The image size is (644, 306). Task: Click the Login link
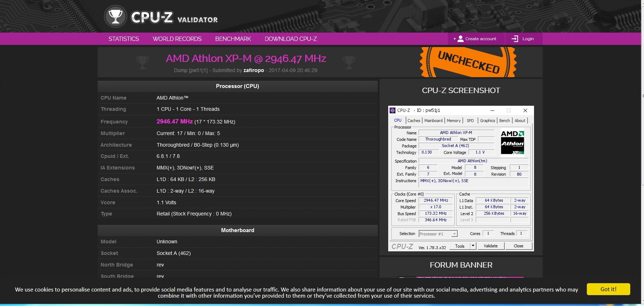click(528, 39)
